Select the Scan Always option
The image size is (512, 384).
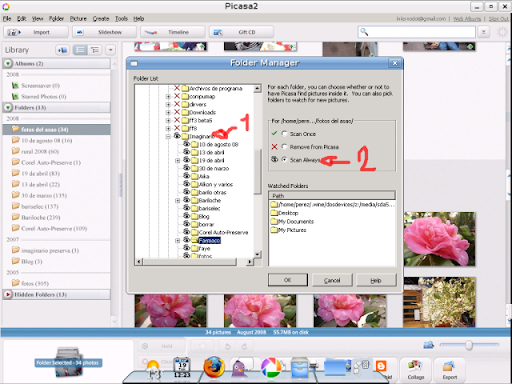[x=284, y=160]
